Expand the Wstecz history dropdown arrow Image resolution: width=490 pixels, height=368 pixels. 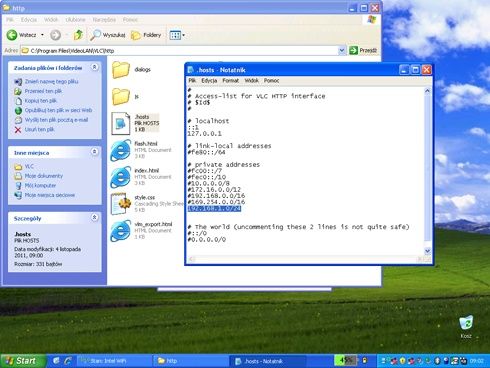(42, 35)
